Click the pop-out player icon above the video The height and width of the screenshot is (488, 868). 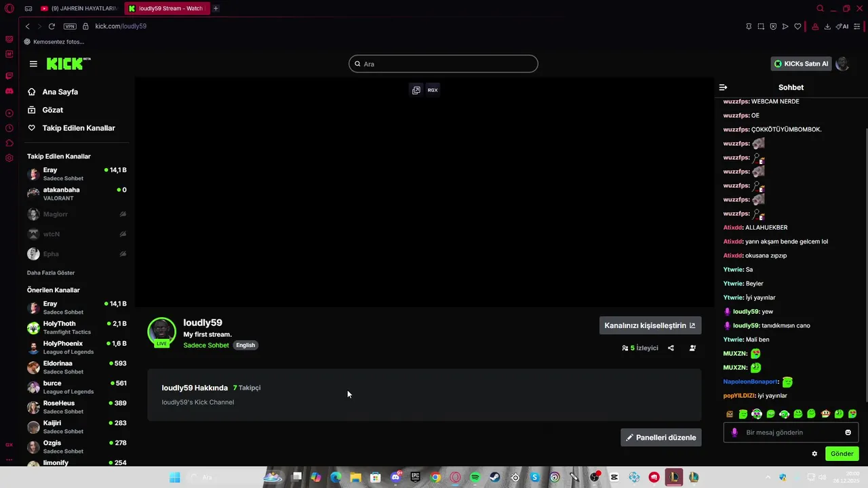tap(416, 90)
